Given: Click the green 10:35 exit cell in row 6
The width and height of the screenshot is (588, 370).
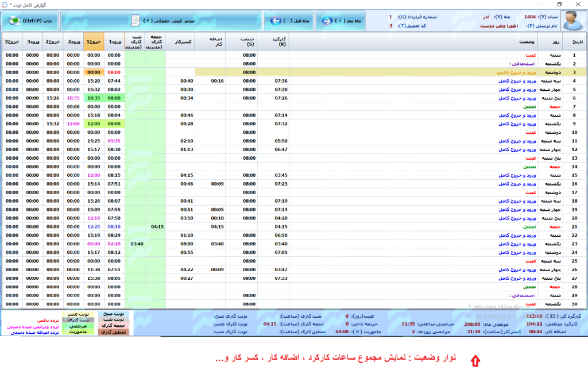Looking at the screenshot, I should click(94, 98).
